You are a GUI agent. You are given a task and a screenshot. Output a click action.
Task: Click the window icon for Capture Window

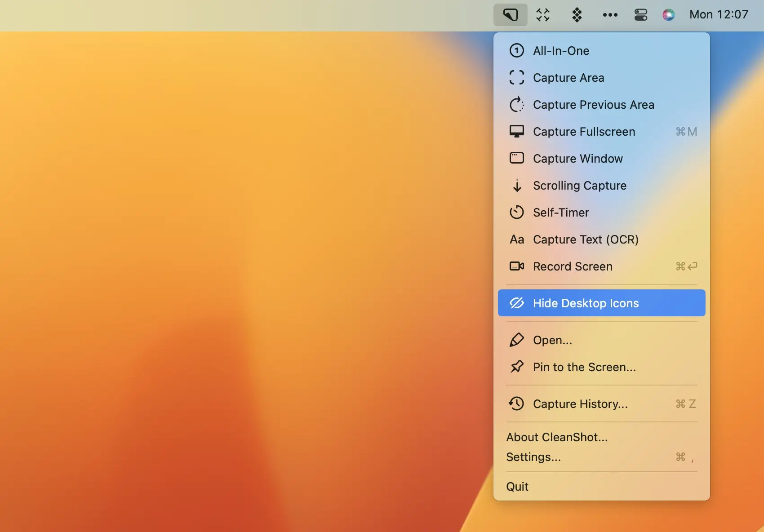pos(517,158)
